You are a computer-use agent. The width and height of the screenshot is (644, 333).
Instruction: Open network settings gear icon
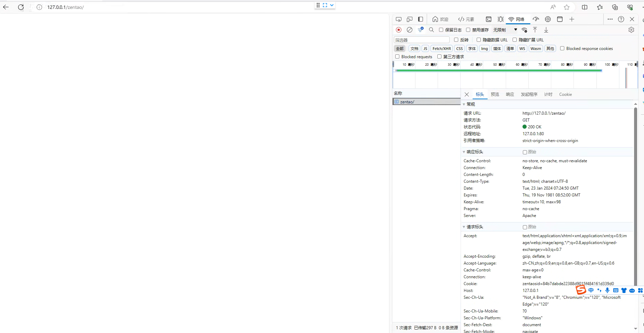[631, 30]
